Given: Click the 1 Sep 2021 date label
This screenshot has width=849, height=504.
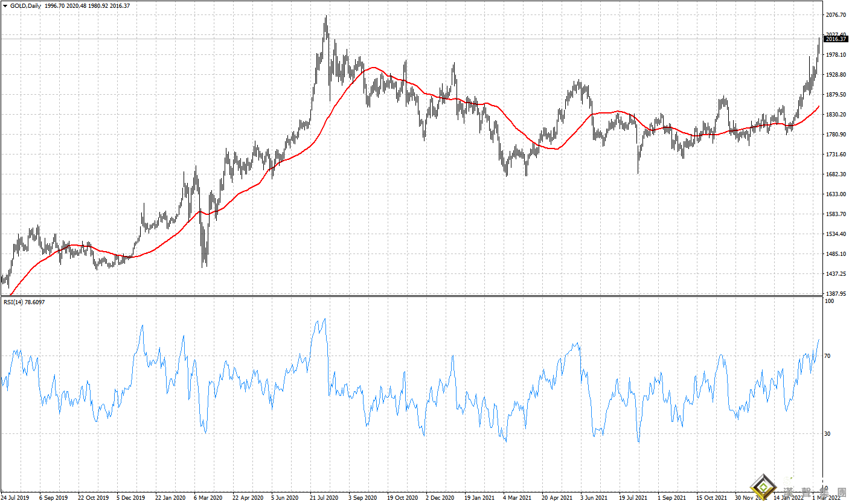Looking at the screenshot, I should point(670,498).
